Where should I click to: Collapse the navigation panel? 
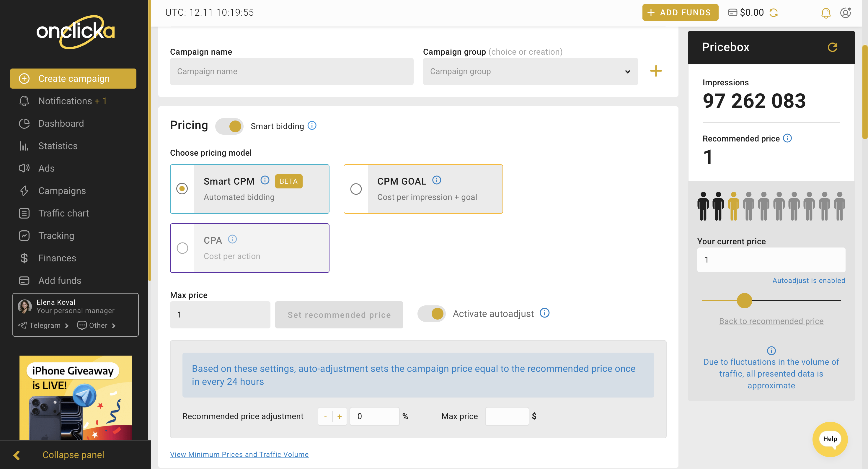point(73,455)
